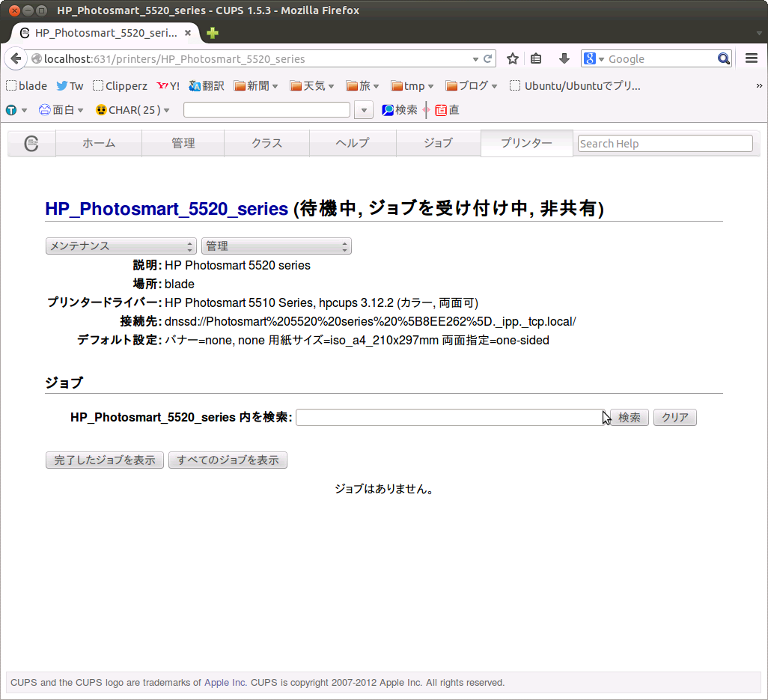768x700 pixels.
Task: Open the tmp bookmark folder
Action: 412,86
